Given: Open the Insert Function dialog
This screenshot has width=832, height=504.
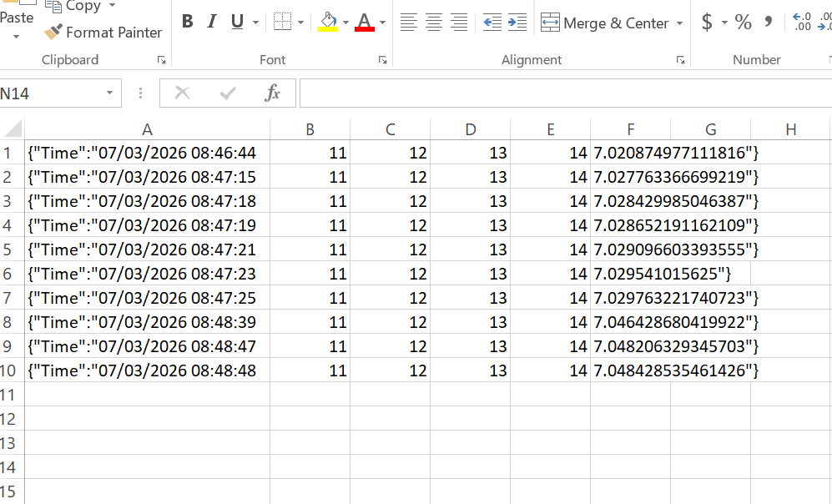Looking at the screenshot, I should (272, 93).
